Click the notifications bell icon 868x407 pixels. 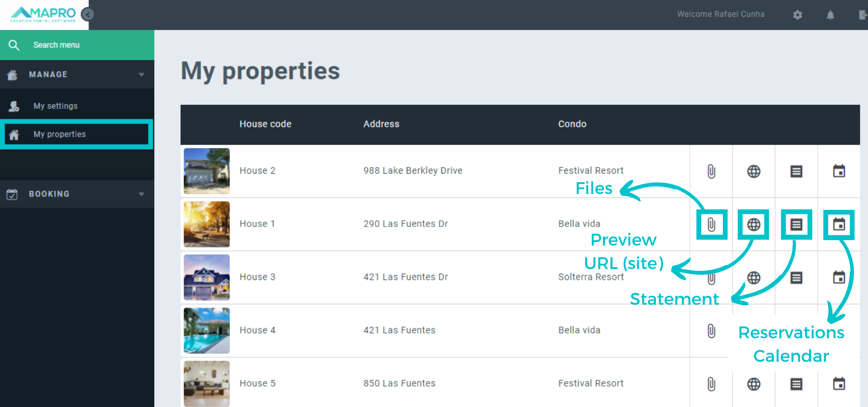(x=830, y=15)
